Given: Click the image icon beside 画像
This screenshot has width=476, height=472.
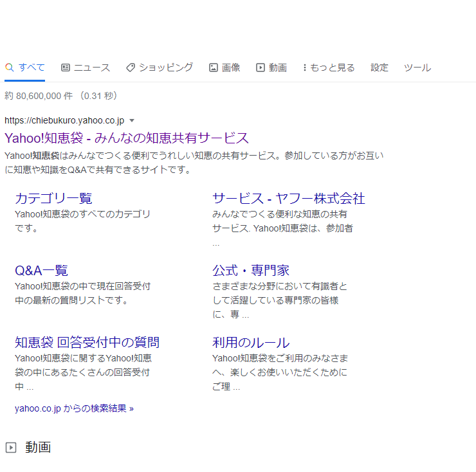Looking at the screenshot, I should pos(214,68).
